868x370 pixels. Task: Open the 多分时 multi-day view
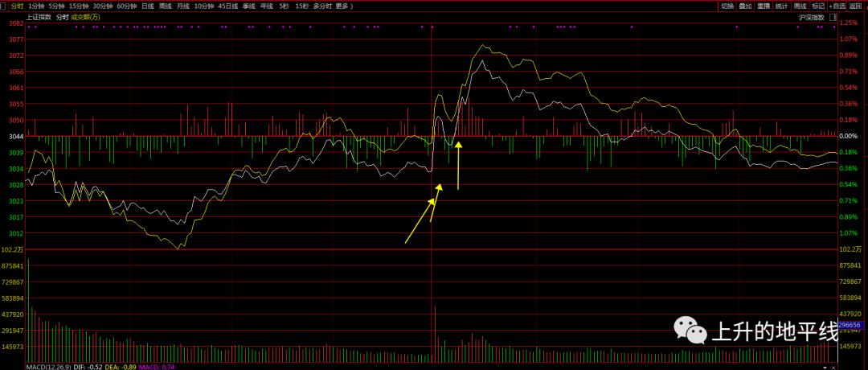323,6
